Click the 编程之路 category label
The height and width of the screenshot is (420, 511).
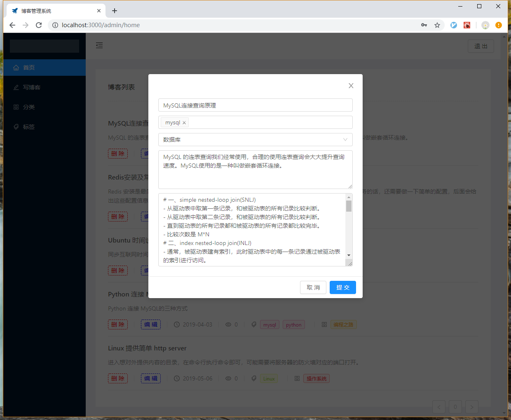pos(343,325)
